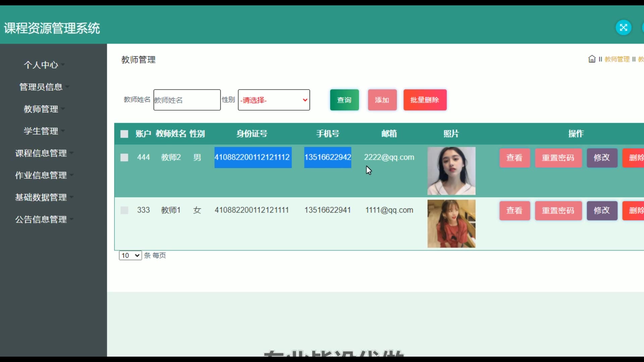Click 修改 for teacher 教师2
The height and width of the screenshot is (362, 644).
click(x=602, y=158)
